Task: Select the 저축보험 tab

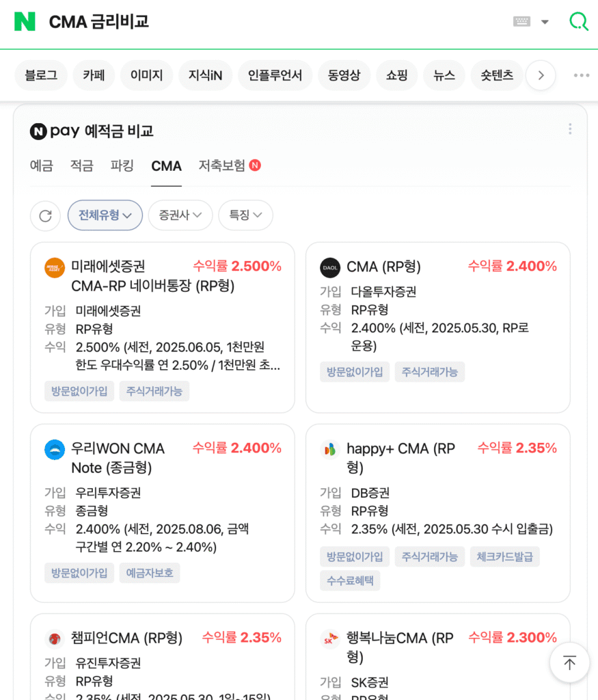Action: pyautogui.click(x=222, y=165)
